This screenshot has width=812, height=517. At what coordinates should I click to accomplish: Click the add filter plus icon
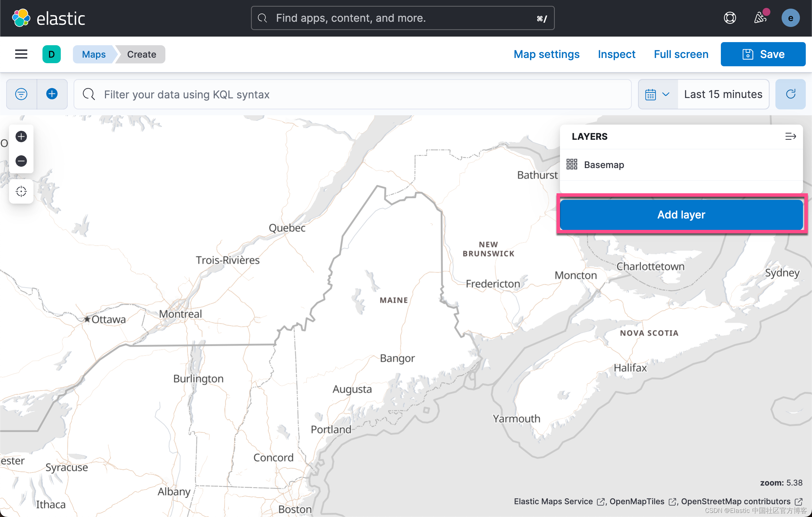tap(52, 94)
